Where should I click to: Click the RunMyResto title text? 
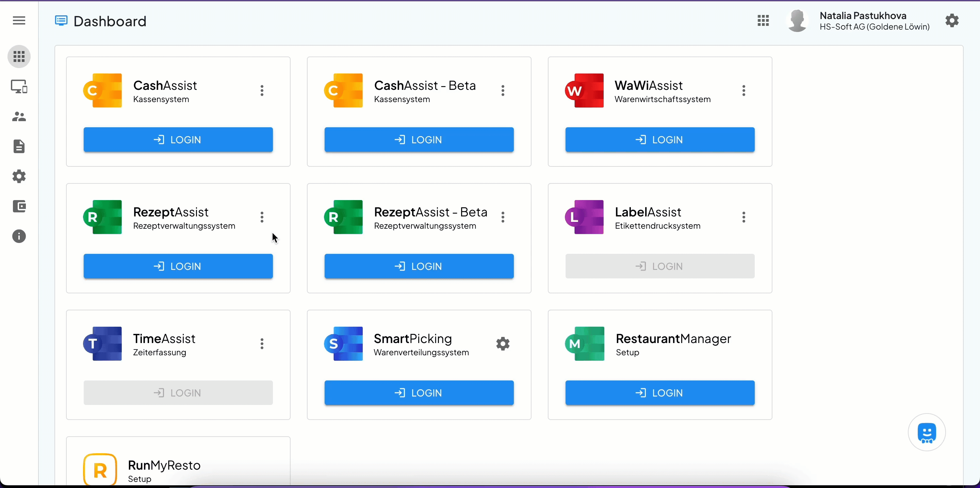(x=164, y=465)
